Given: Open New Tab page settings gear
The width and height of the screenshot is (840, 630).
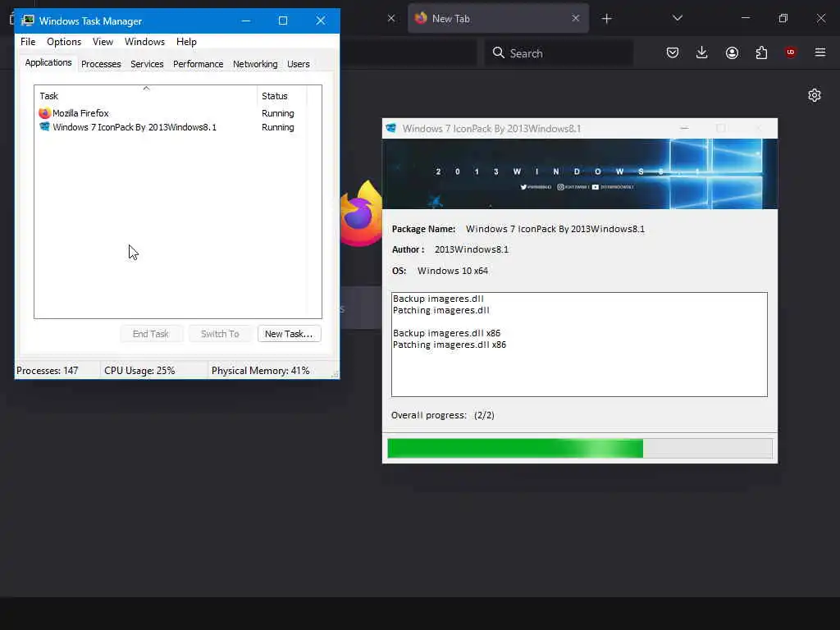Looking at the screenshot, I should 815,95.
